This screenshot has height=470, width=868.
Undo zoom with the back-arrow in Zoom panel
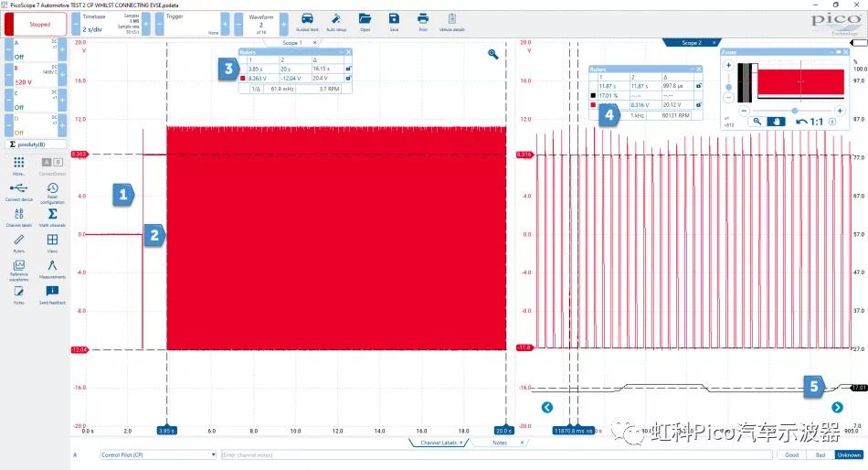pos(801,122)
